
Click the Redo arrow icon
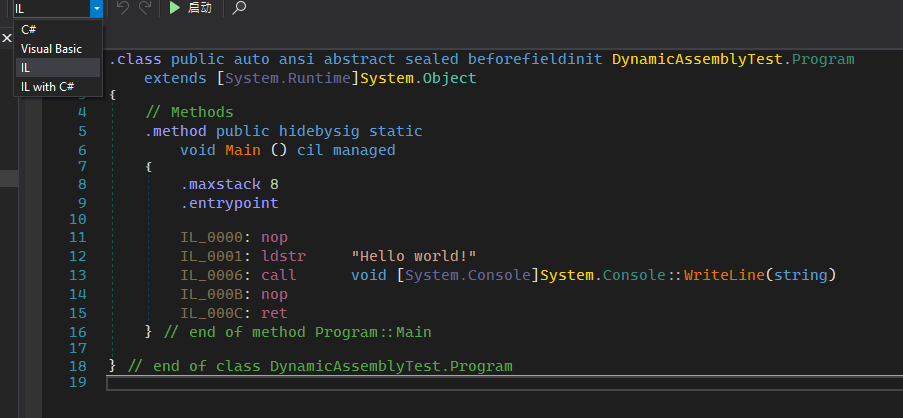click(145, 8)
